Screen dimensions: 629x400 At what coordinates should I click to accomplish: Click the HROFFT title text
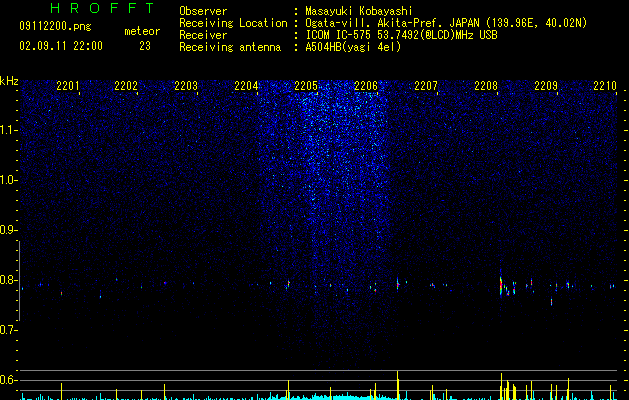[102, 8]
